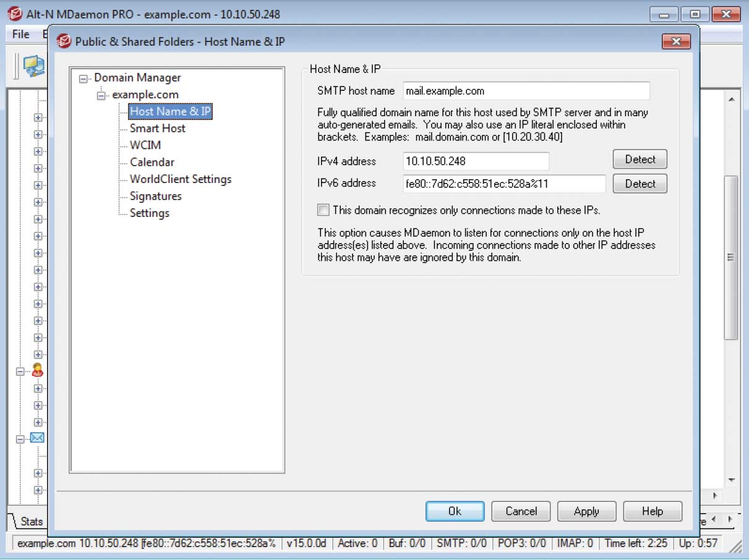
Task: Focus the IPv6 address field
Action: click(x=504, y=184)
